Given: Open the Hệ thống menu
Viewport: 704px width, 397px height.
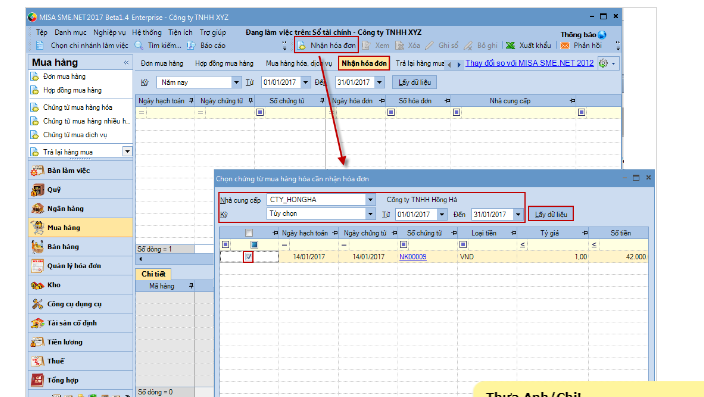Looking at the screenshot, I should (146, 32).
